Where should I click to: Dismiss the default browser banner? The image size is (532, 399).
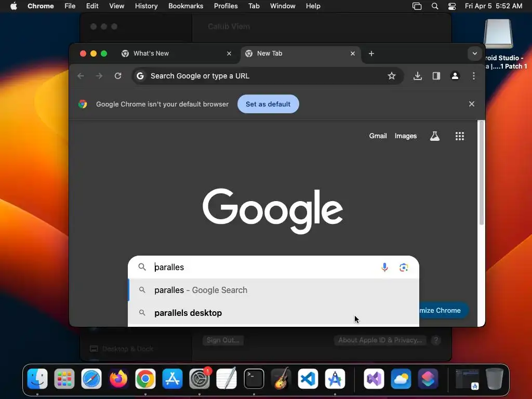tap(472, 104)
